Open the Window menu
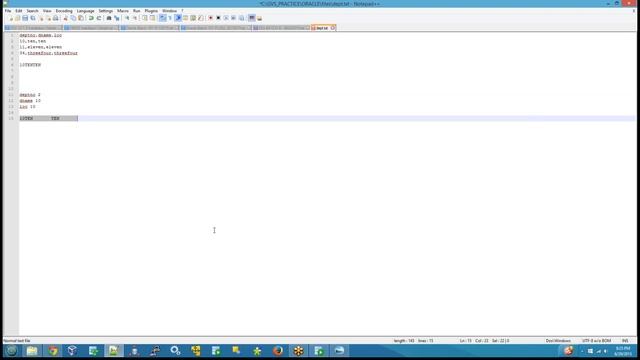The width and height of the screenshot is (640, 360). click(x=169, y=11)
